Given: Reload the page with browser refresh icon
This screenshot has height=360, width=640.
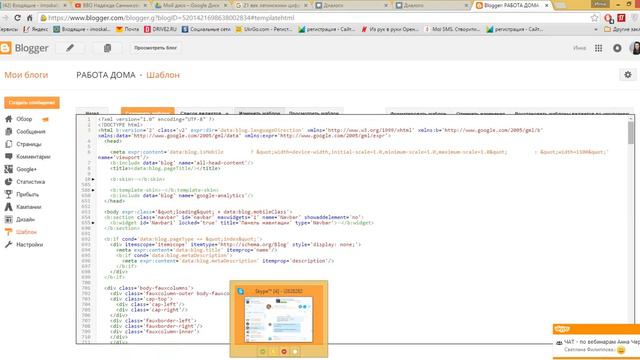Looking at the screenshot, I should coord(17,18).
